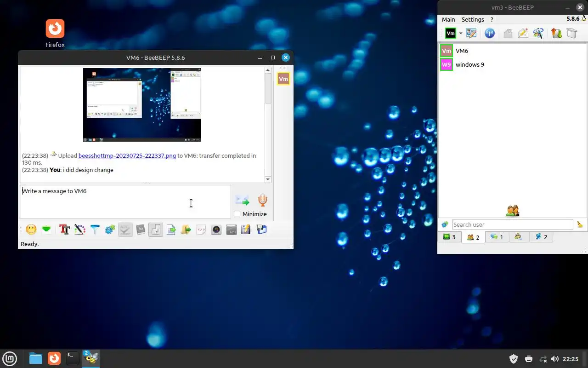Expand the status dropdown arrow beside Vm
588x368 pixels.
tap(460, 33)
